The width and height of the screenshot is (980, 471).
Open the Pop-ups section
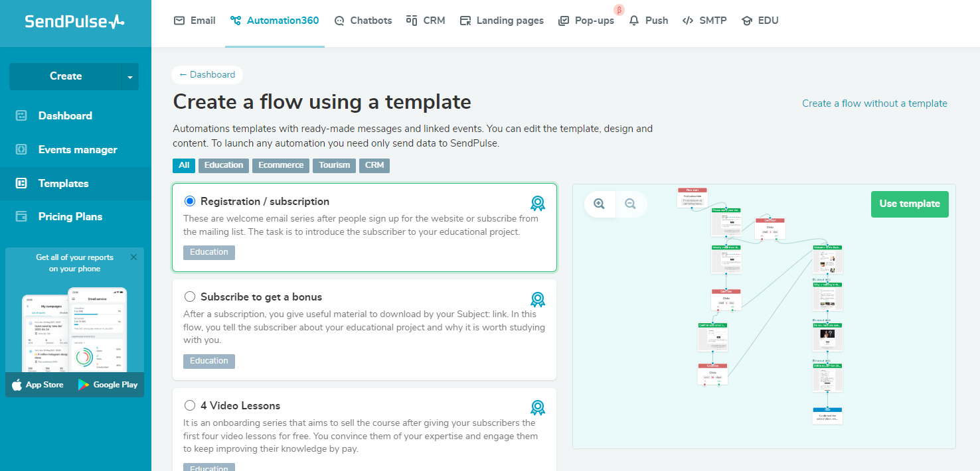(586, 21)
